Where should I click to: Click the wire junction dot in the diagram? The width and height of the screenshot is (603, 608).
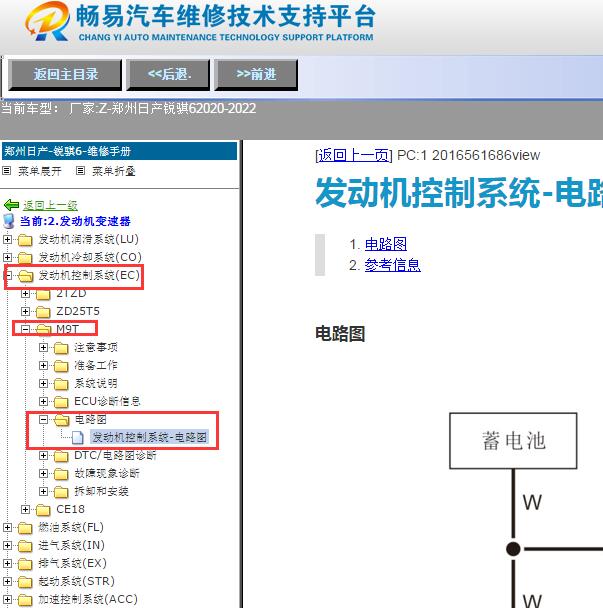(513, 549)
